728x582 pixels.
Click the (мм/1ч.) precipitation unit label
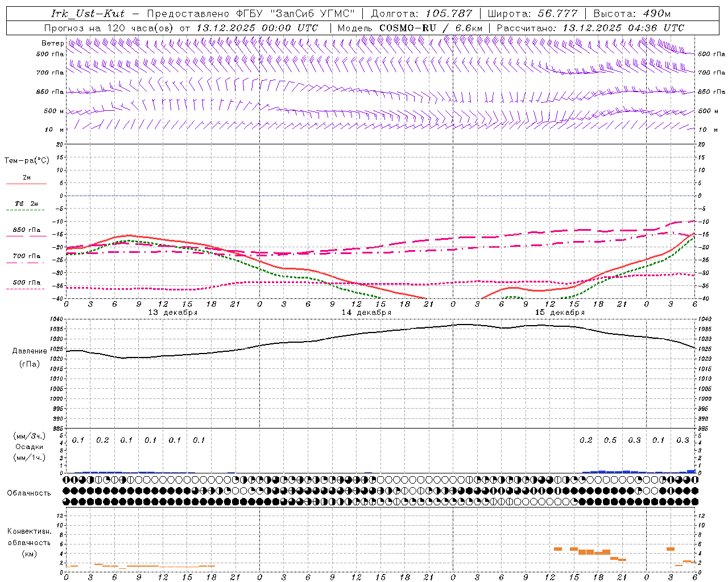(29, 458)
